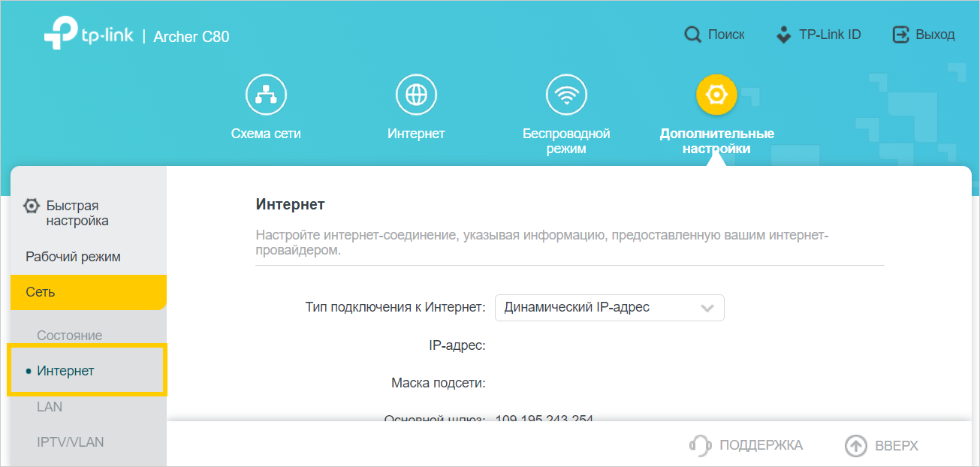Screen dimensions: 980x467
Task: Open the IPTV/VLAN sidebar item
Action: [70, 442]
